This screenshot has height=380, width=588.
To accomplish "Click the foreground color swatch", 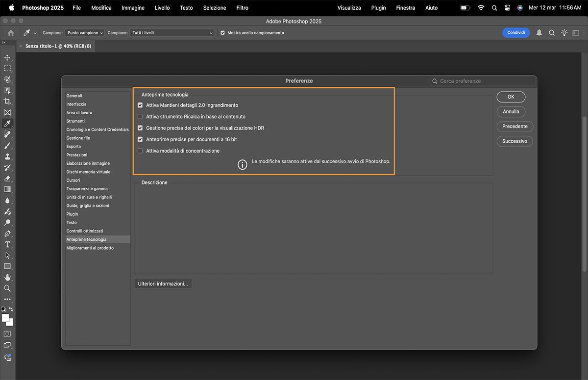I will [5, 318].
